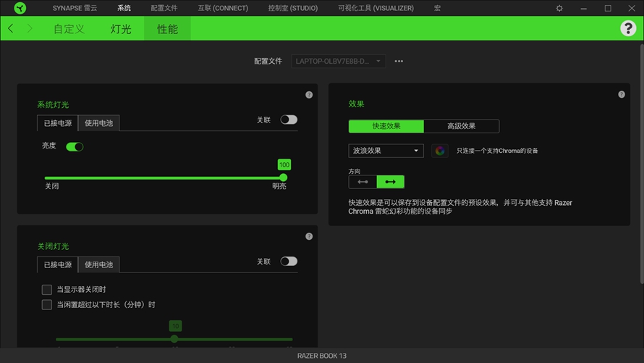Go back with the left arrow
Screen dimensions: 644x363
pos(11,28)
